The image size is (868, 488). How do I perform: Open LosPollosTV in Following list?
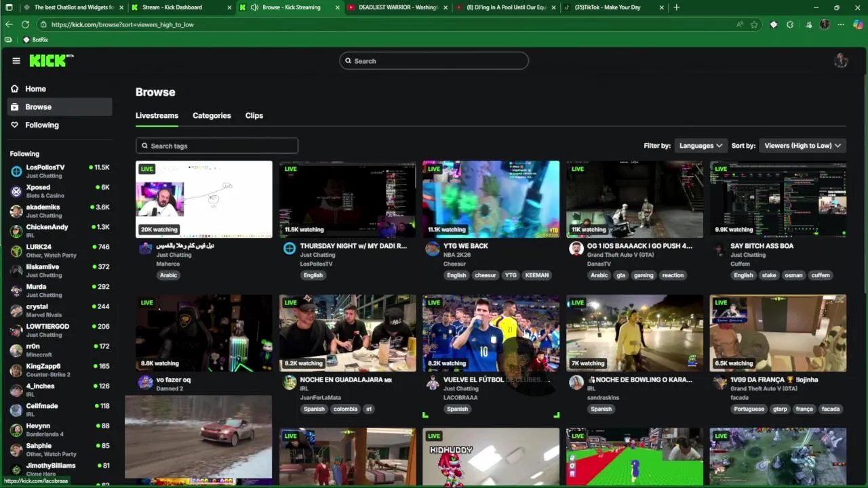(60, 171)
